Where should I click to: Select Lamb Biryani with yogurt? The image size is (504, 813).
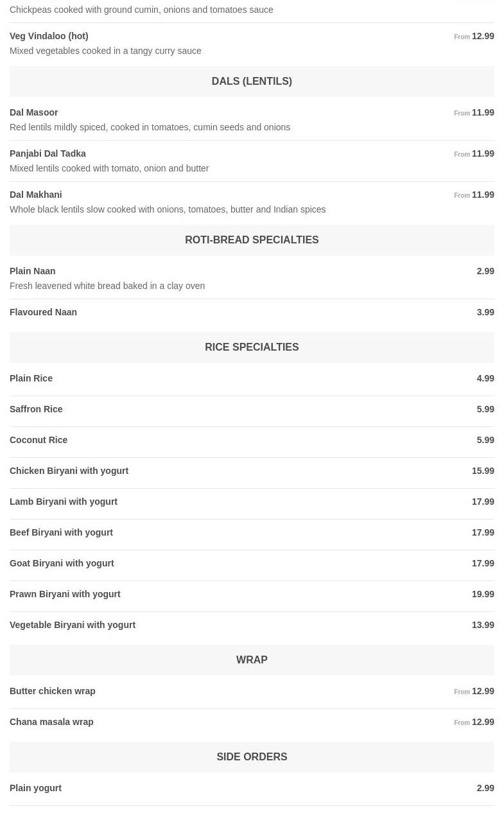[x=64, y=502]
